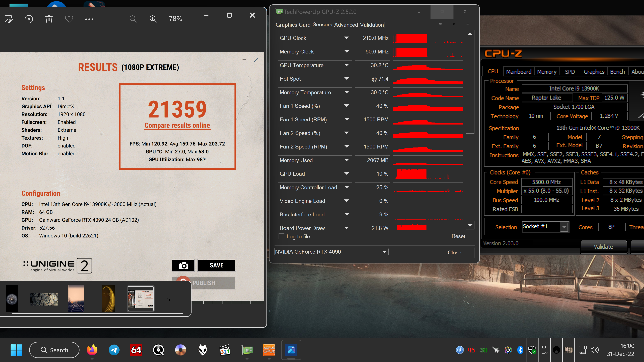644x362 pixels.
Task: Open the disc media app in taskbar
Action: tap(180, 350)
